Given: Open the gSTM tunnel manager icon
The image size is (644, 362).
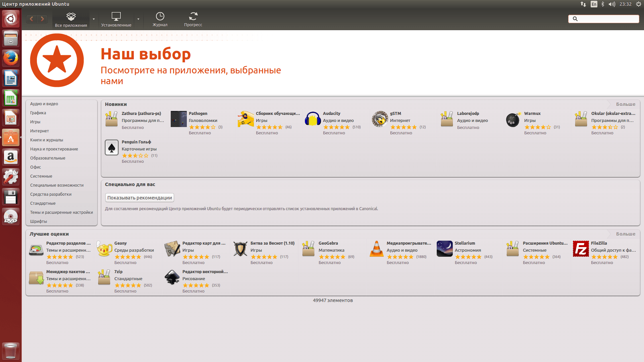Looking at the screenshot, I should click(x=380, y=119).
